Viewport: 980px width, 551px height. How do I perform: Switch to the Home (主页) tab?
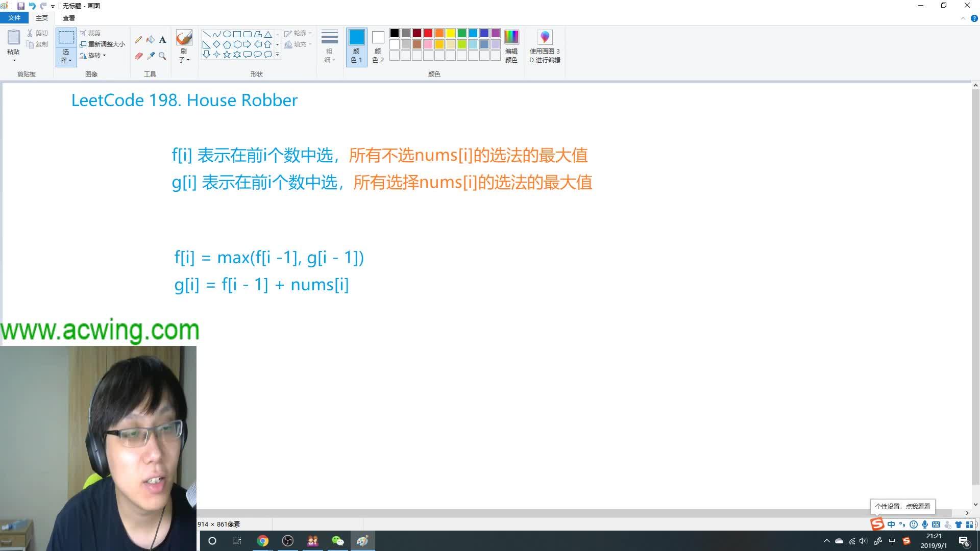[42, 18]
